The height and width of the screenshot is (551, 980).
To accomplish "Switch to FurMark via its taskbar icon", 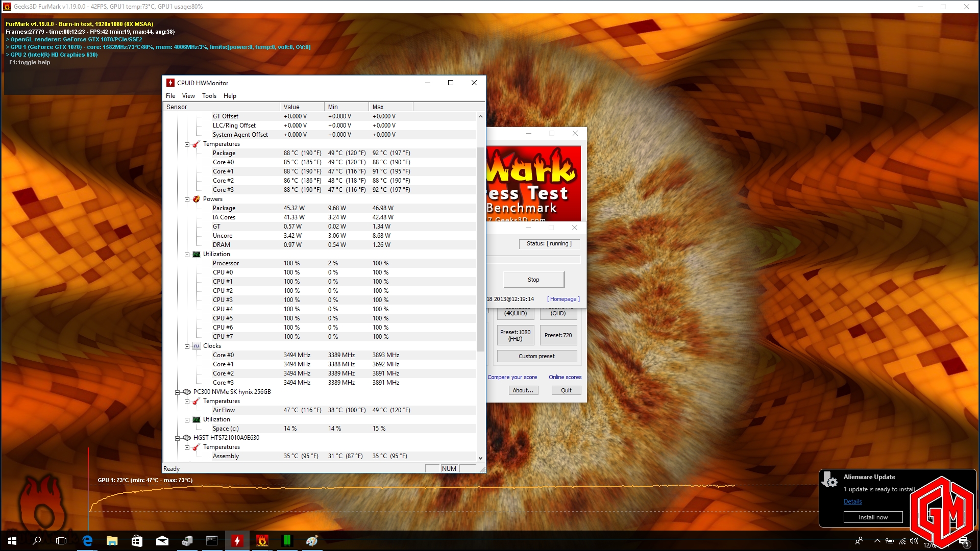I will click(262, 541).
